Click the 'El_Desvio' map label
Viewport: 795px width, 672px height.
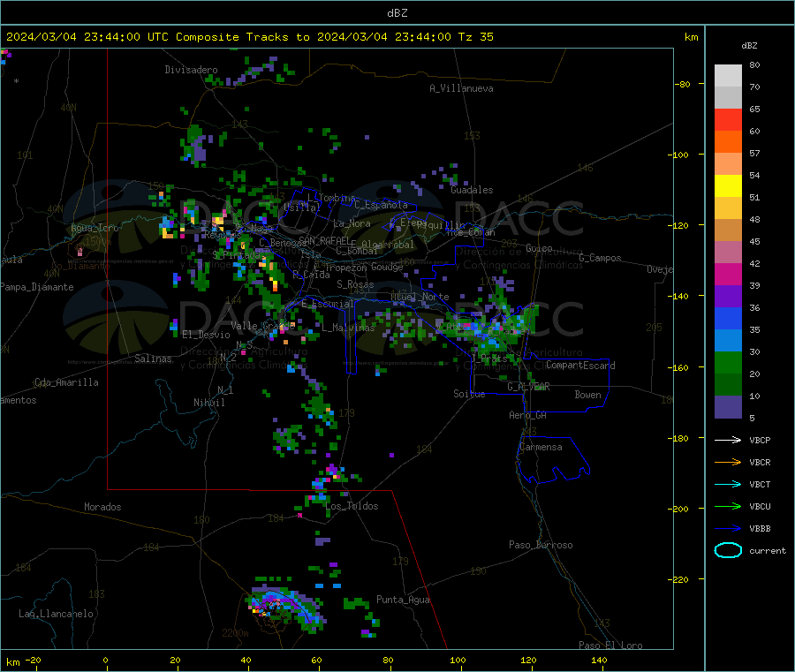coord(206,335)
